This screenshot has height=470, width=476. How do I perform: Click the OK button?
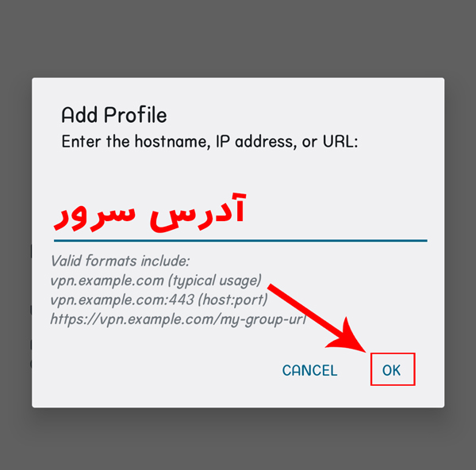click(392, 370)
